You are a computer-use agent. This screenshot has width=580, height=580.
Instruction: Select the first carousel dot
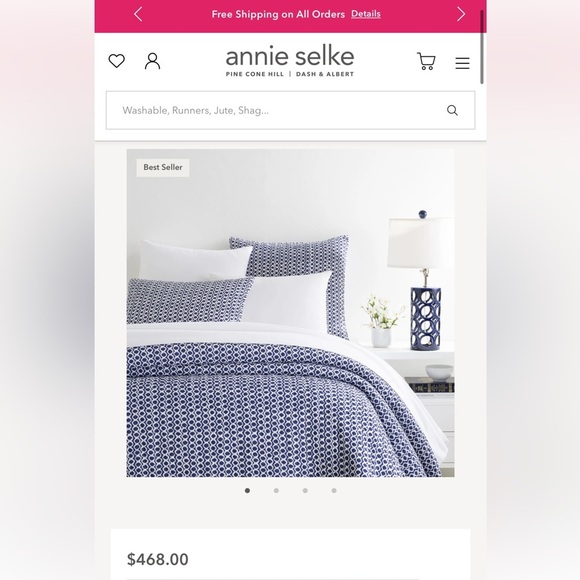click(x=247, y=490)
